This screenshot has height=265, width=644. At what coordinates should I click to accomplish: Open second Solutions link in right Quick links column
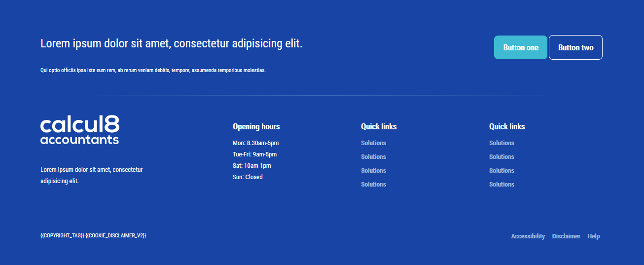(501, 157)
